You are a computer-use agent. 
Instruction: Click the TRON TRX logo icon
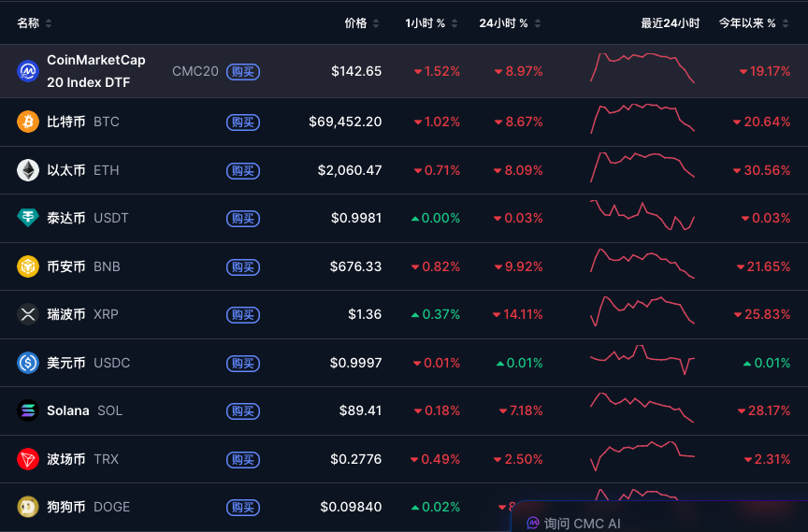pos(28,459)
